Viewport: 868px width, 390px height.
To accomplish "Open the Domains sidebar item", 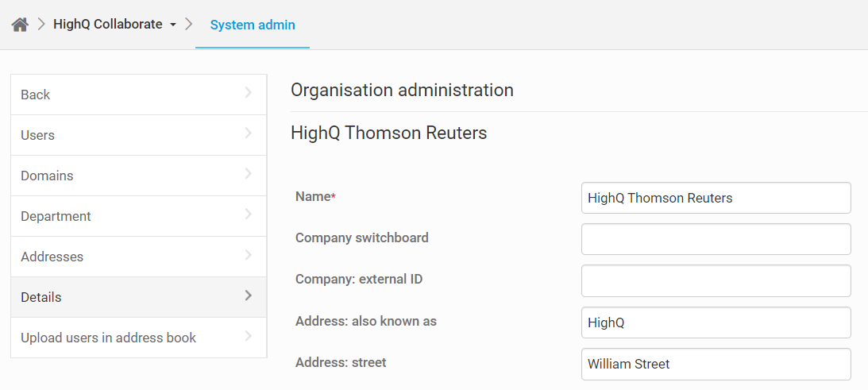I will coord(47,176).
